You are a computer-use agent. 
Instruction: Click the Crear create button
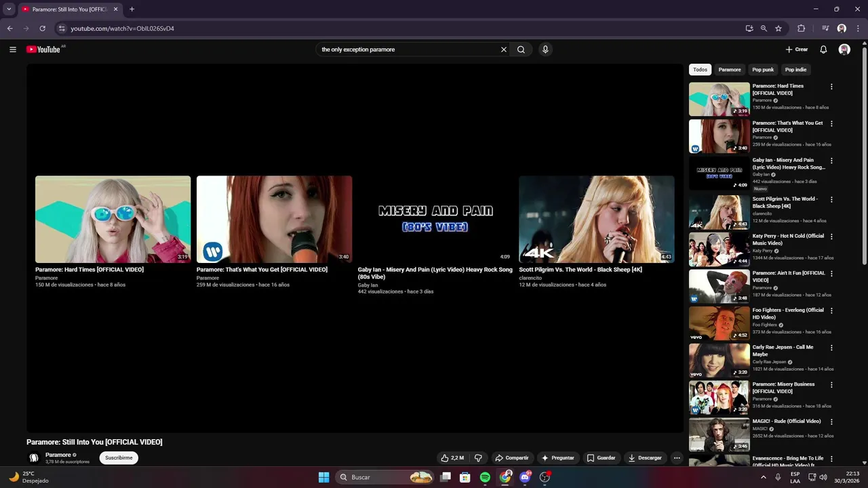pos(797,49)
